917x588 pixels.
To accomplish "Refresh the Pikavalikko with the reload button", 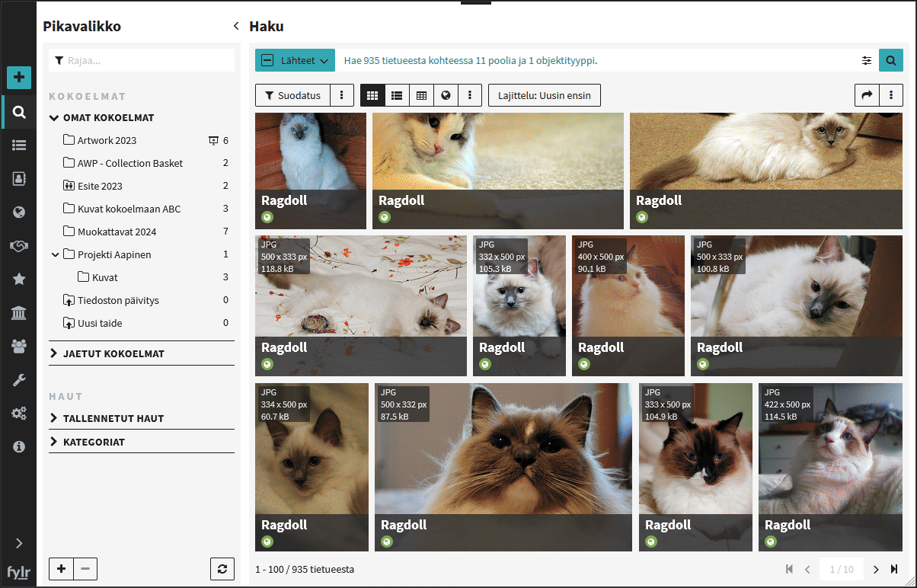I will click(222, 569).
